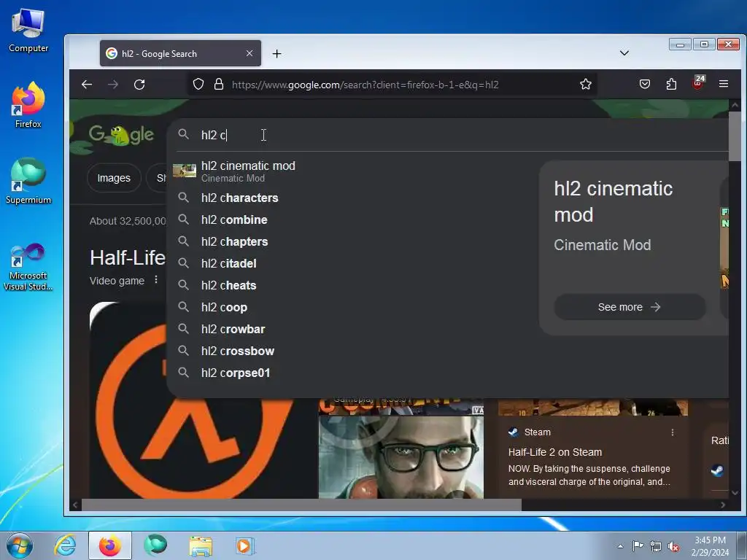Click the Google frog doodle logo

[121, 135]
